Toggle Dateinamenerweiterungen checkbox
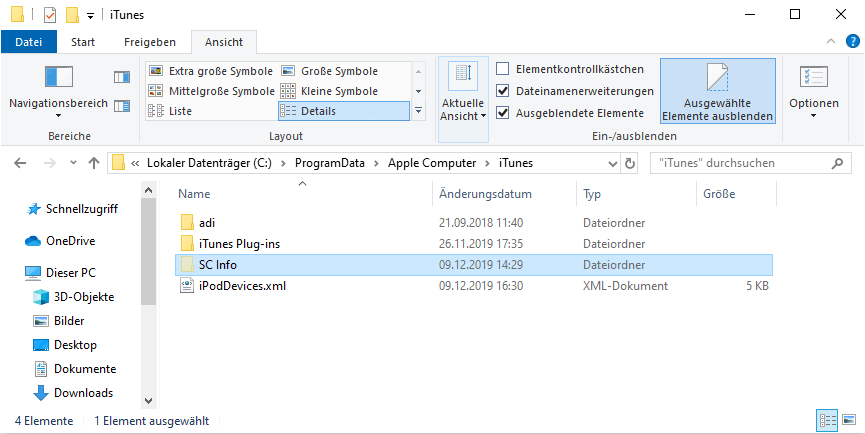The height and width of the screenshot is (434, 865). pyautogui.click(x=503, y=91)
